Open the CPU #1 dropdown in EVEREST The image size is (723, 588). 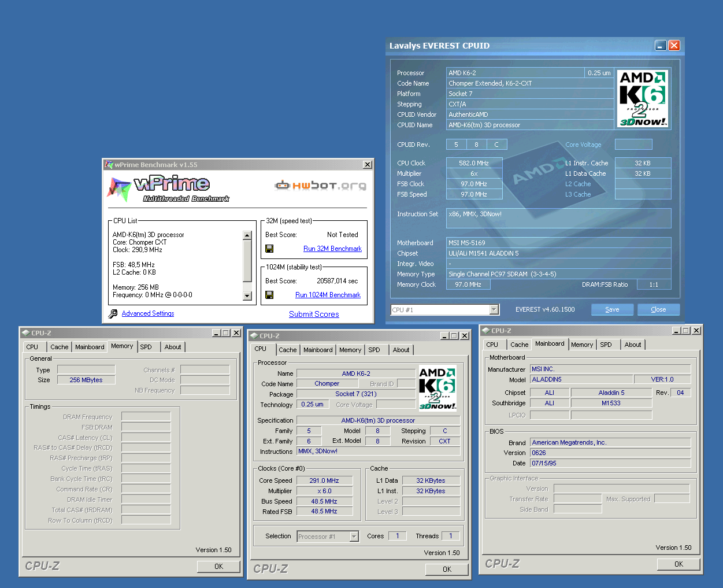coord(494,310)
